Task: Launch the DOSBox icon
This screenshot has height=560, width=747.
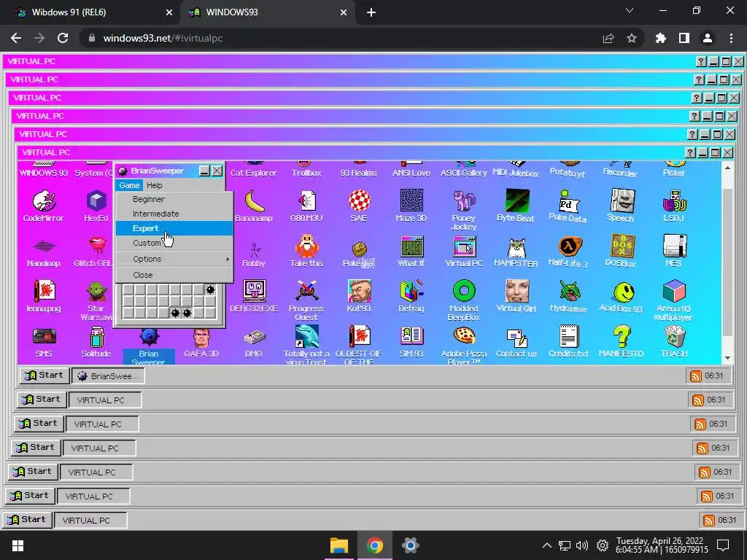Action: tap(621, 251)
